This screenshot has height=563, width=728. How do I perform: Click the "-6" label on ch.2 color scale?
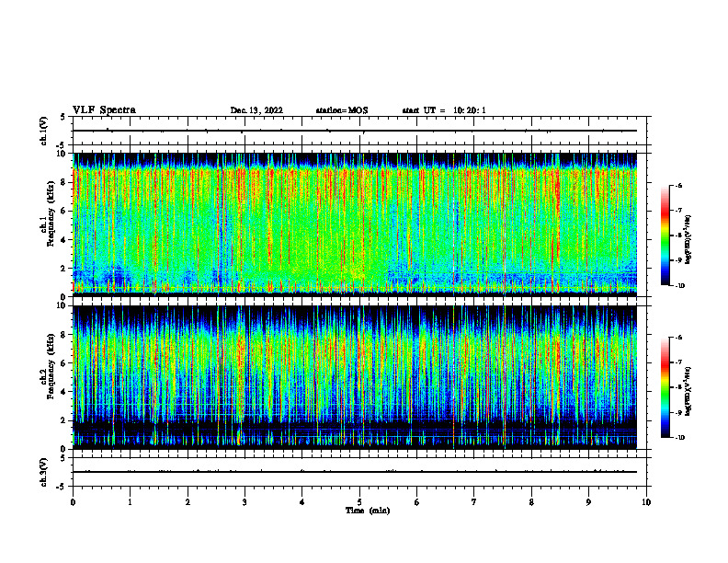coord(678,338)
